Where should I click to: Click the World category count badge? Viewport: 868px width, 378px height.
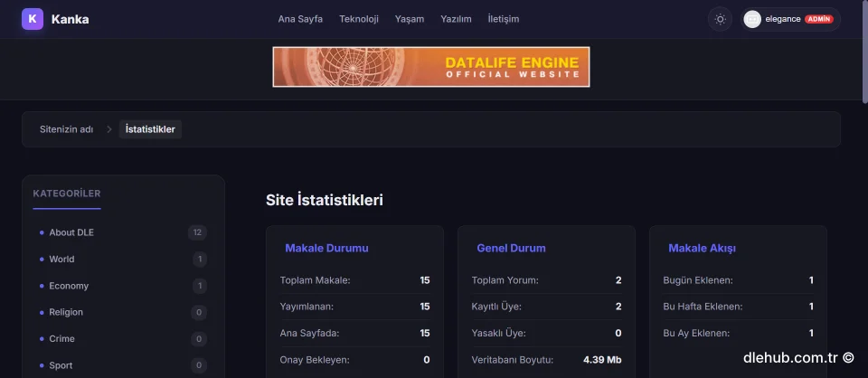tap(200, 259)
